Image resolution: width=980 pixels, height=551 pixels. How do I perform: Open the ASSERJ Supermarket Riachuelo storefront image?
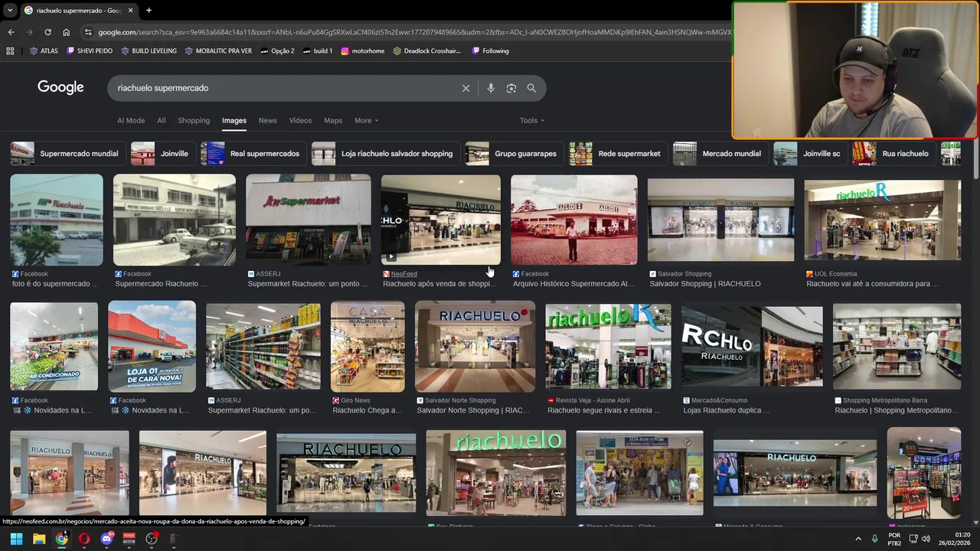point(308,220)
